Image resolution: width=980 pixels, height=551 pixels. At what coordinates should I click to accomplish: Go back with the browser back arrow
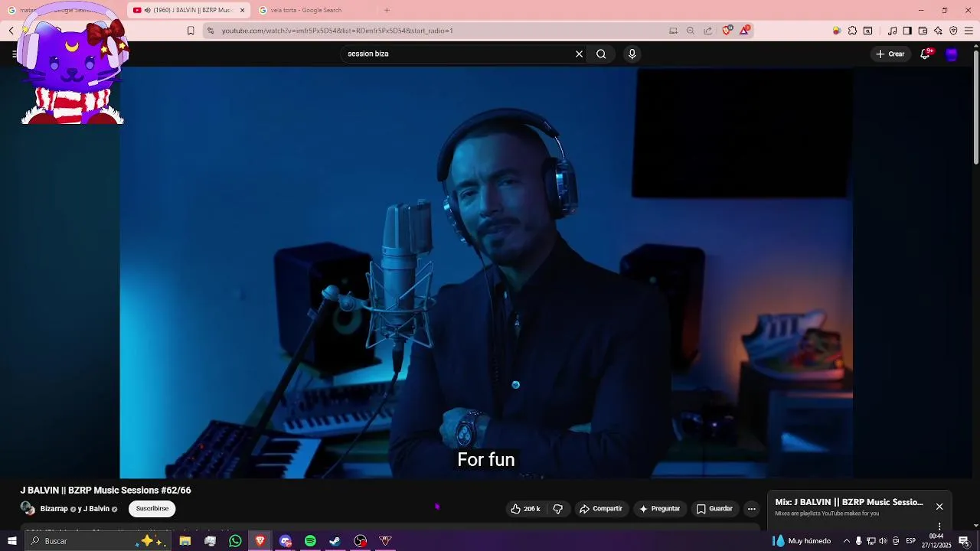pyautogui.click(x=11, y=31)
